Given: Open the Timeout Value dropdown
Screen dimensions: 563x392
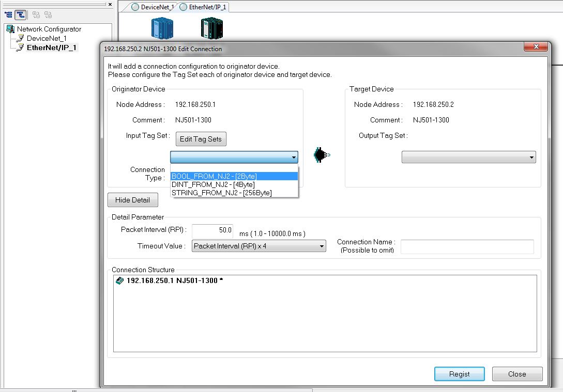Looking at the screenshot, I should 259,246.
